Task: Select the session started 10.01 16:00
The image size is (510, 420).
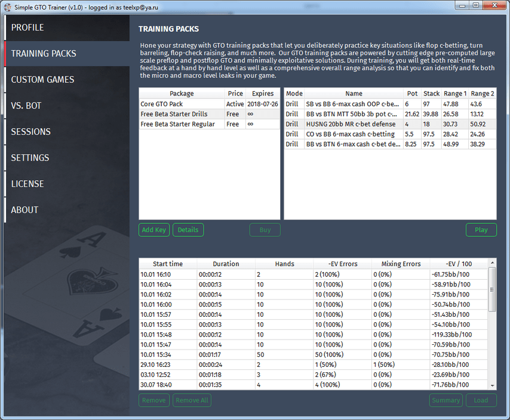Action: [x=314, y=305]
